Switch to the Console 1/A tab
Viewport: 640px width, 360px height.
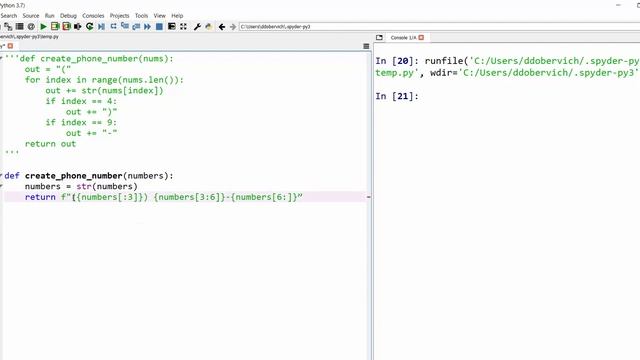pos(403,38)
